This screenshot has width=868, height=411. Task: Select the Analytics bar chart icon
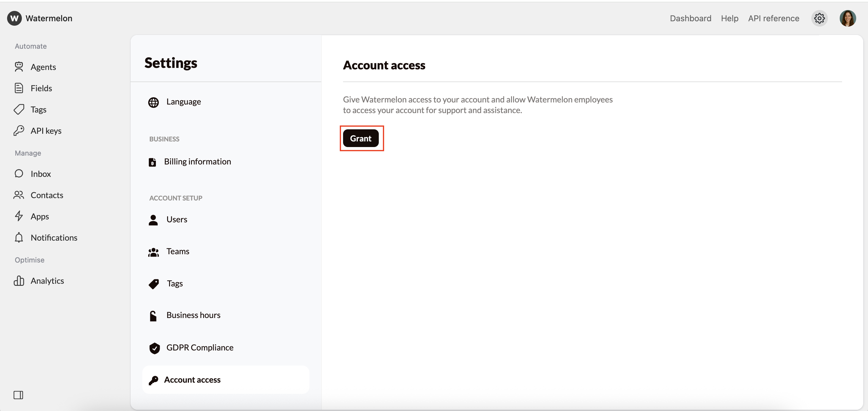coord(19,280)
